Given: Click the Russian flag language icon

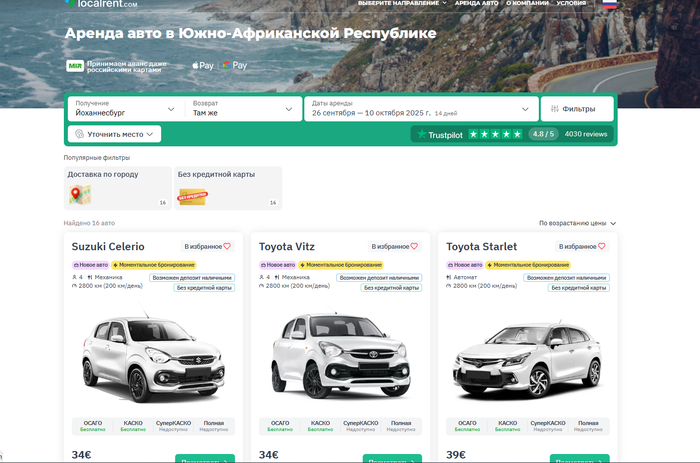Looking at the screenshot, I should coord(609,4).
